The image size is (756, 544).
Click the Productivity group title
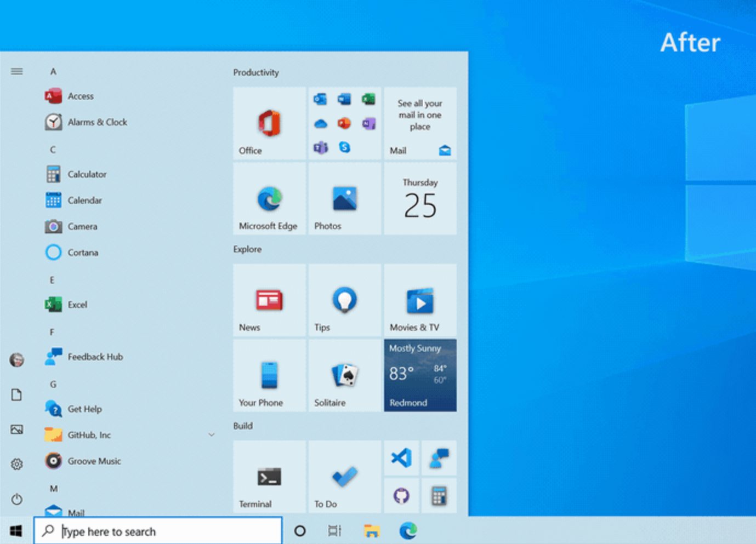[x=256, y=72]
